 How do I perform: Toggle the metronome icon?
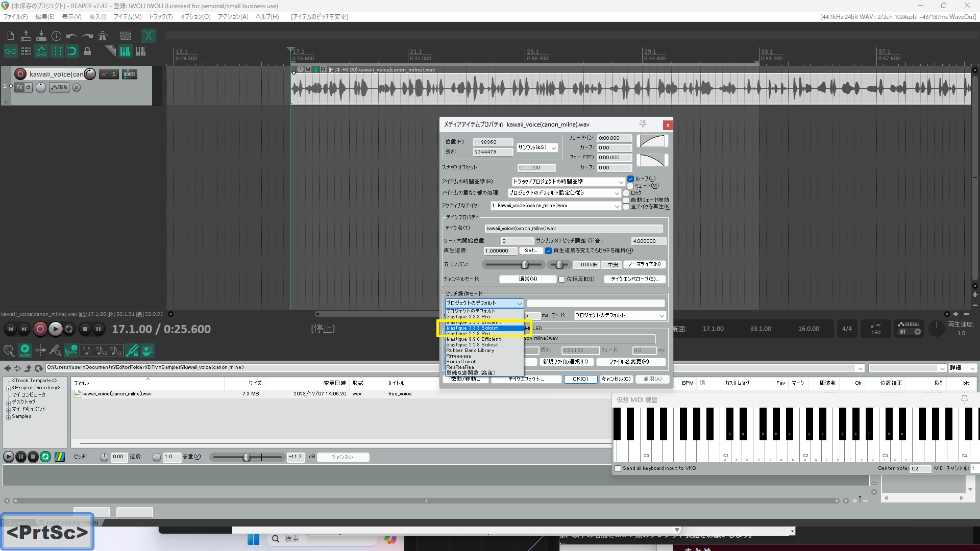(103, 36)
